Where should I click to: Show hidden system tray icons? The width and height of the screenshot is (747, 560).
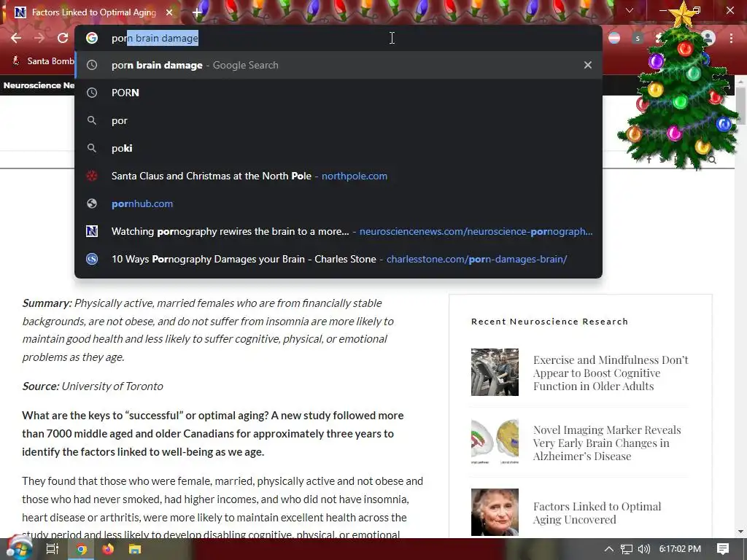609,549
